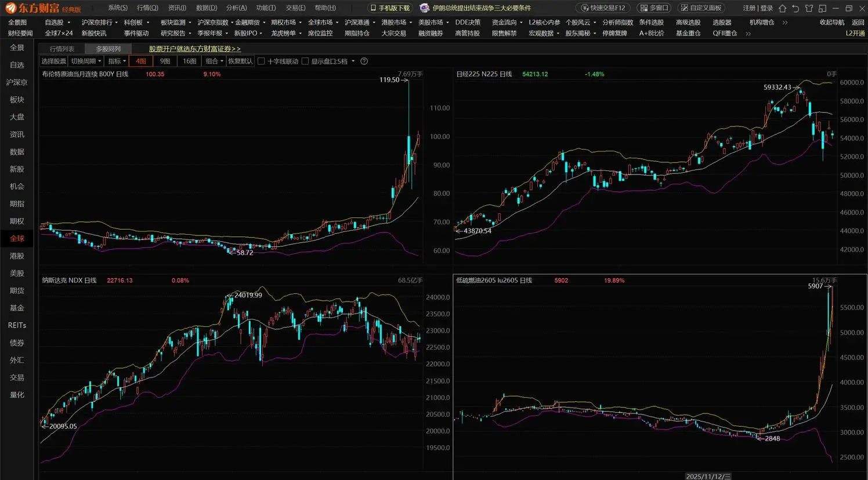Click the 手机版下载 mobile download button
Screen dimensions: 868x480
(390, 8)
